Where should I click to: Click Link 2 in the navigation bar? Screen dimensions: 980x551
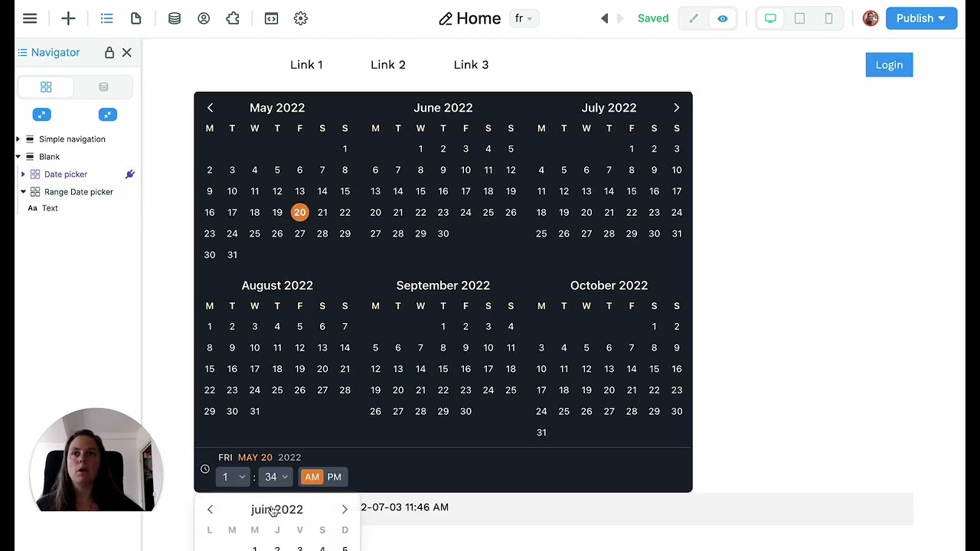(x=388, y=65)
